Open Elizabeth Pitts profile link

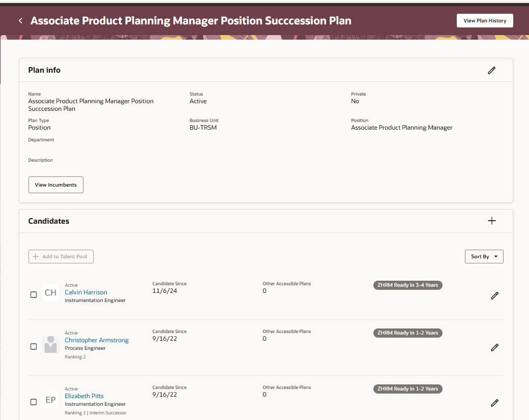pyautogui.click(x=84, y=396)
